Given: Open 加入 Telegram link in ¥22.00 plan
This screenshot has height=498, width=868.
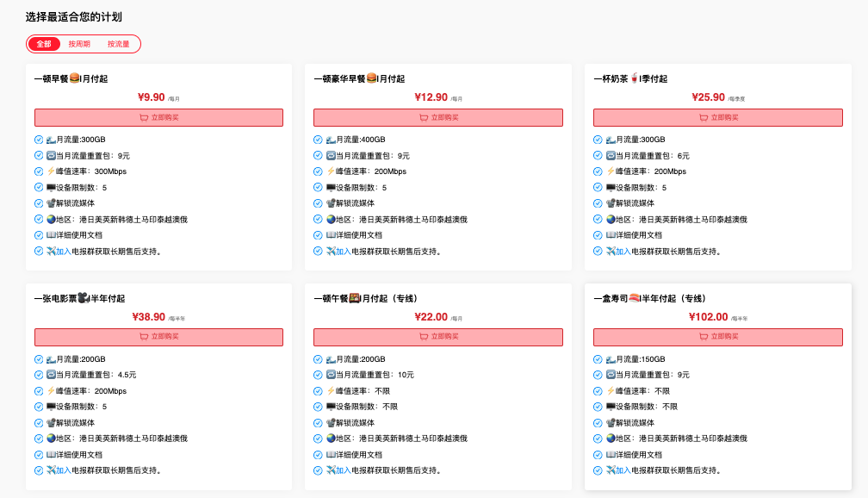Looking at the screenshot, I should (344, 470).
